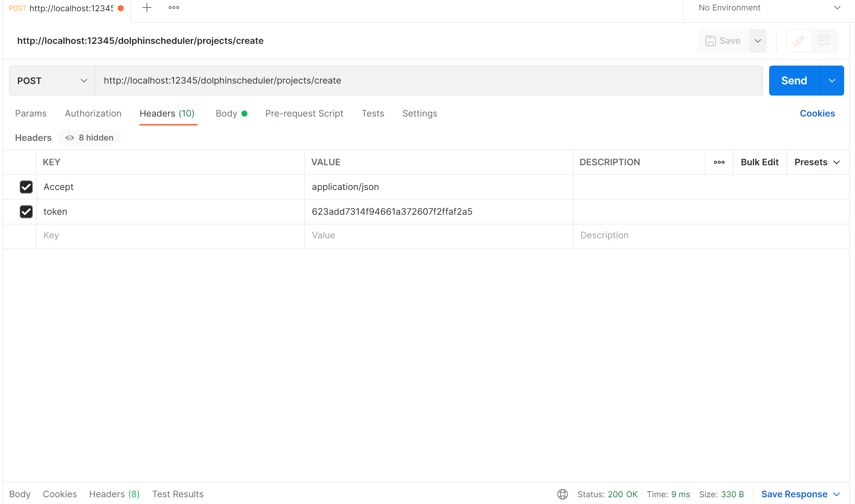The height and width of the screenshot is (504, 855).
Task: Uncheck the Accept header checkbox
Action: [26, 187]
